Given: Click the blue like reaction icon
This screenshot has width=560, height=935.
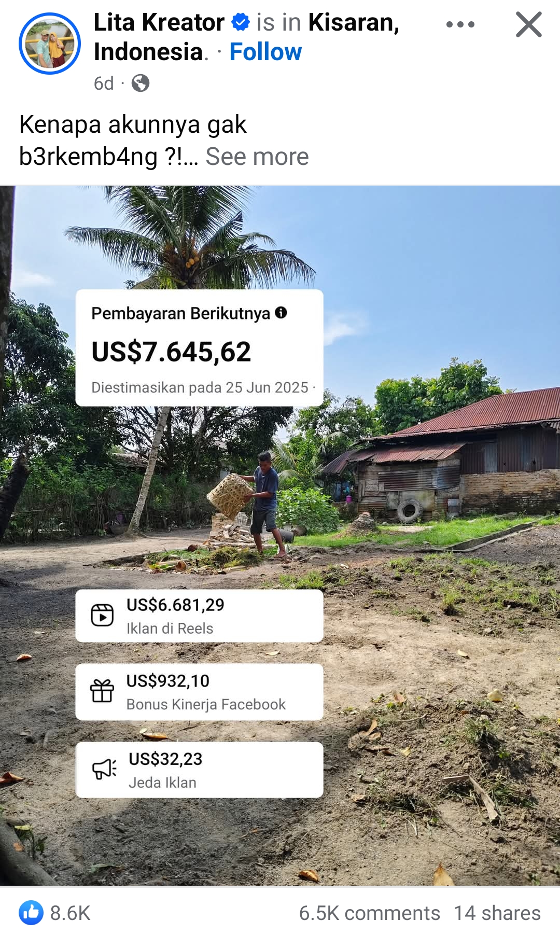Looking at the screenshot, I should (x=31, y=913).
